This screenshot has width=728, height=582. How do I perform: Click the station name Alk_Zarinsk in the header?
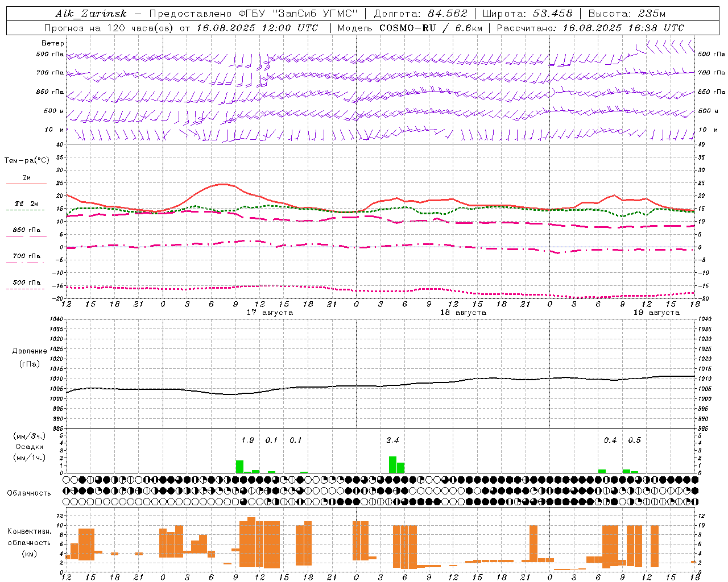point(91,14)
